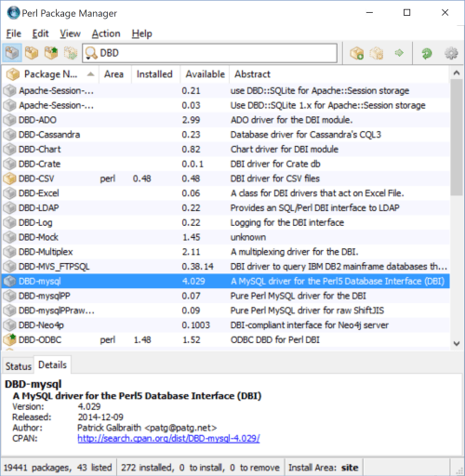
Task: Click the package icon of DBD-Chart row
Action: point(9,149)
